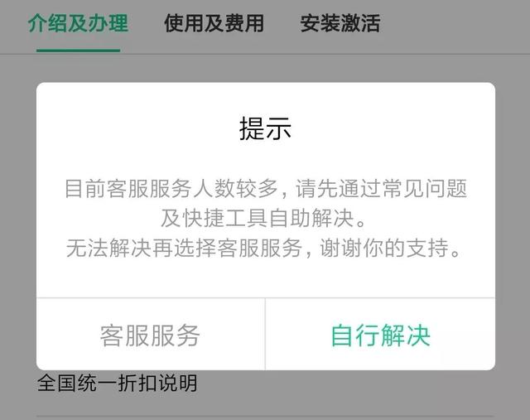Select the active 介绍及办理 tab
Viewport: 530px width, 420px height.
click(78, 23)
